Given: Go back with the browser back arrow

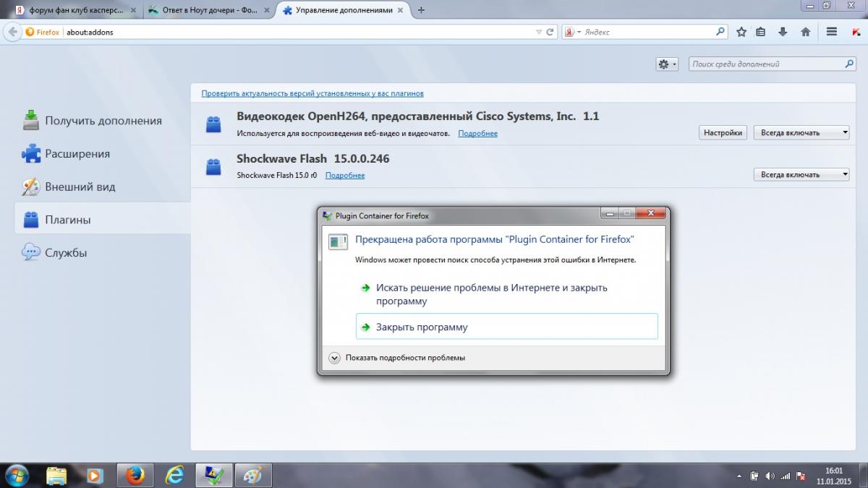Looking at the screenshot, I should pyautogui.click(x=12, y=32).
